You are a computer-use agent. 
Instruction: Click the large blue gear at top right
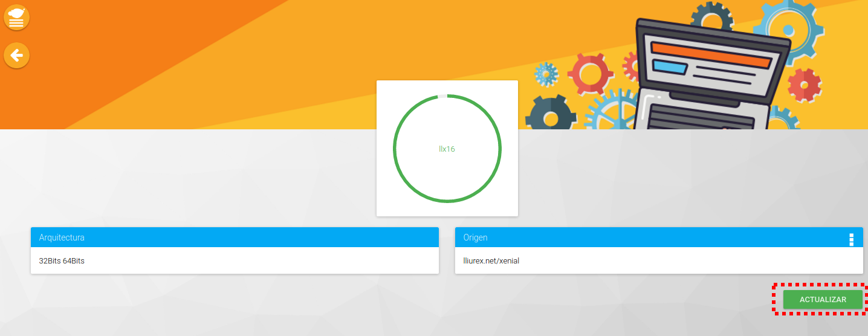(787, 28)
